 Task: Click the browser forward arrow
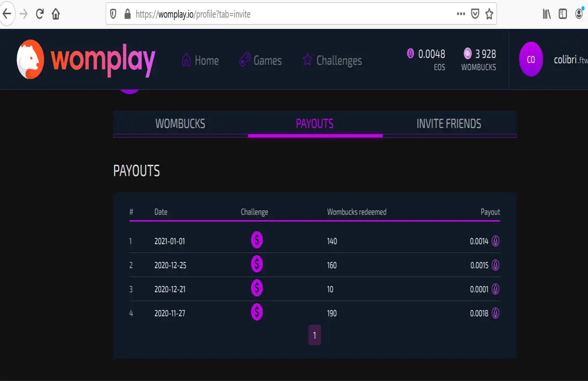pyautogui.click(x=23, y=14)
